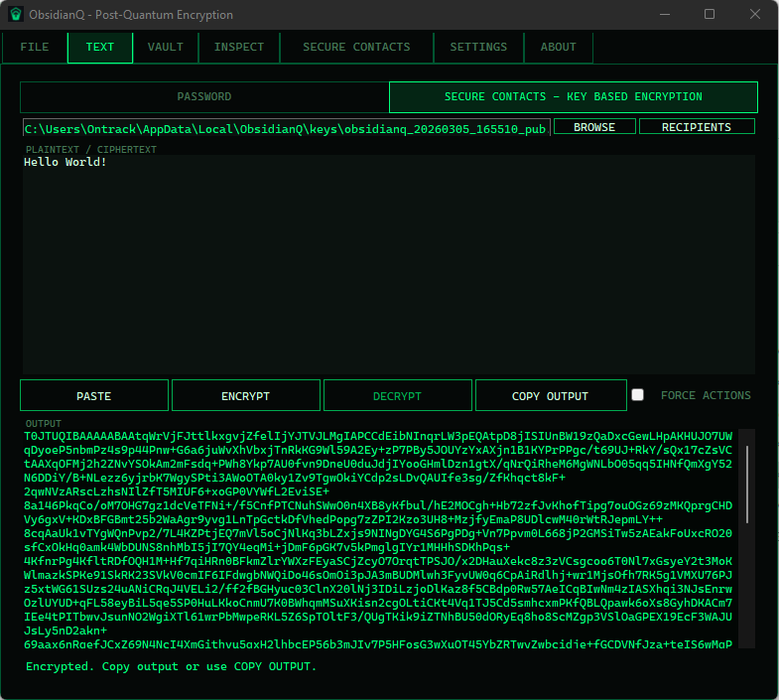
Task: Click the public key path field
Action: point(286,128)
